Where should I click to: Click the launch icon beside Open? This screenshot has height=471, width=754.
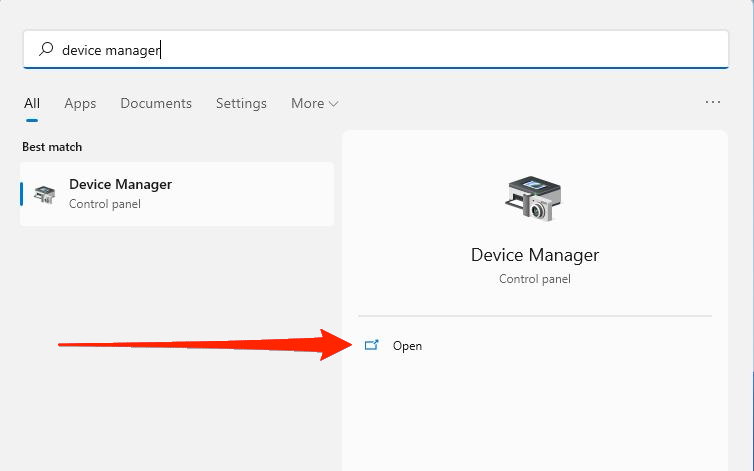[372, 346]
